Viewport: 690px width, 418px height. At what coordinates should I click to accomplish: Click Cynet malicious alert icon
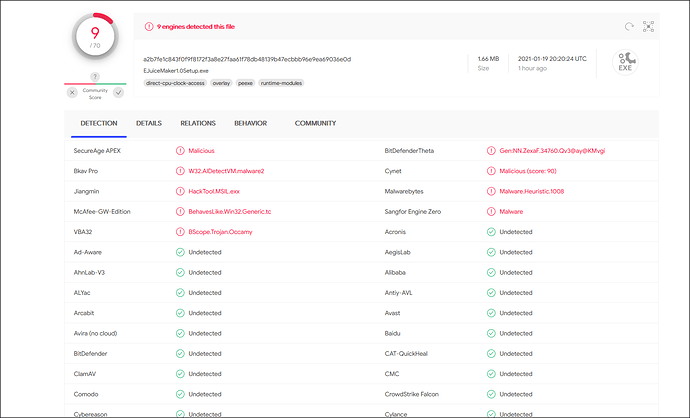491,171
